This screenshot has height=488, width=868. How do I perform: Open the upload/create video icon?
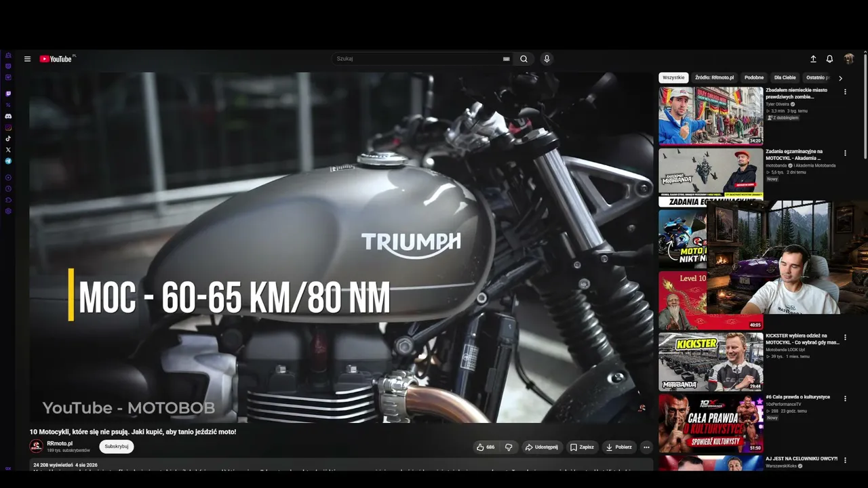pyautogui.click(x=813, y=59)
